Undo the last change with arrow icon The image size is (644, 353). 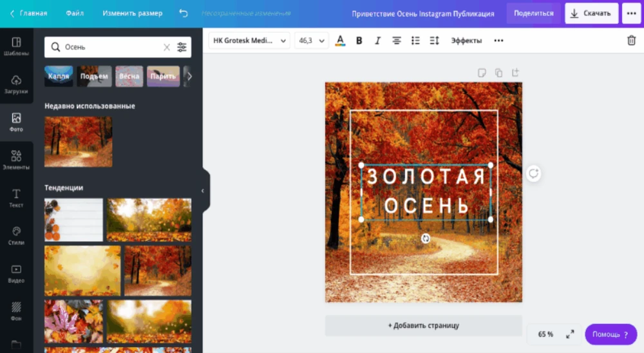tap(184, 13)
